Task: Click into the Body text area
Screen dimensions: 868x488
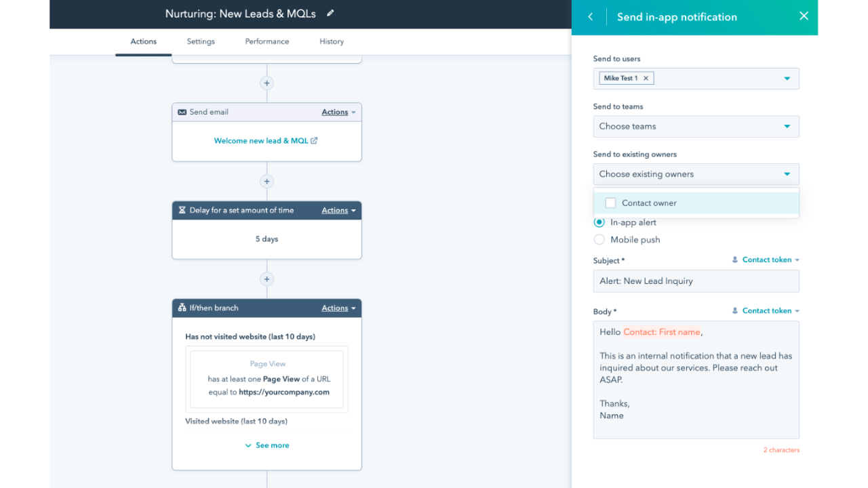Action: (x=696, y=380)
